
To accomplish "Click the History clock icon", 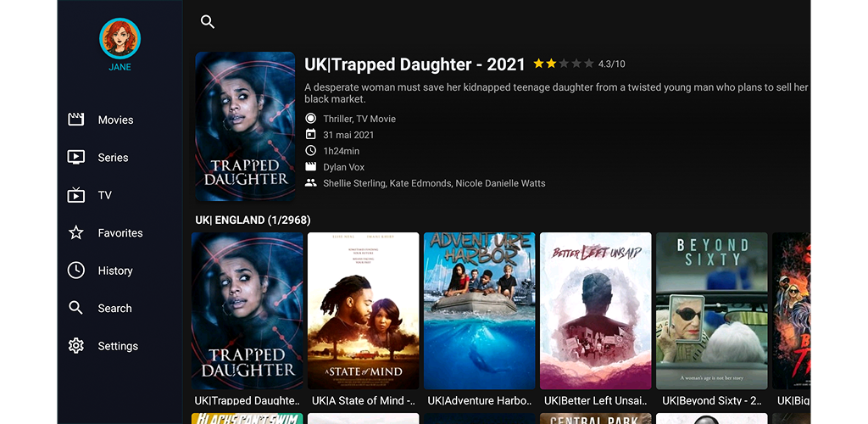I will (75, 271).
